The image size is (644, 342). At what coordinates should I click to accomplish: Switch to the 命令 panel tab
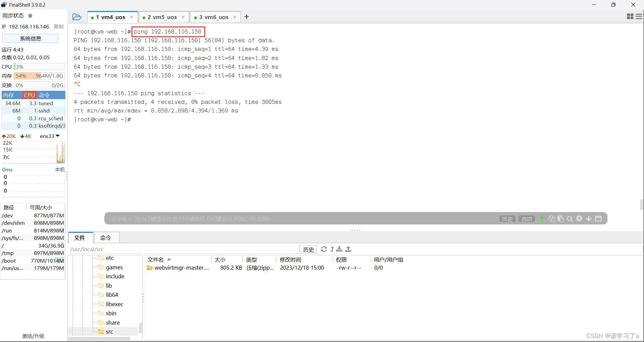(106, 237)
